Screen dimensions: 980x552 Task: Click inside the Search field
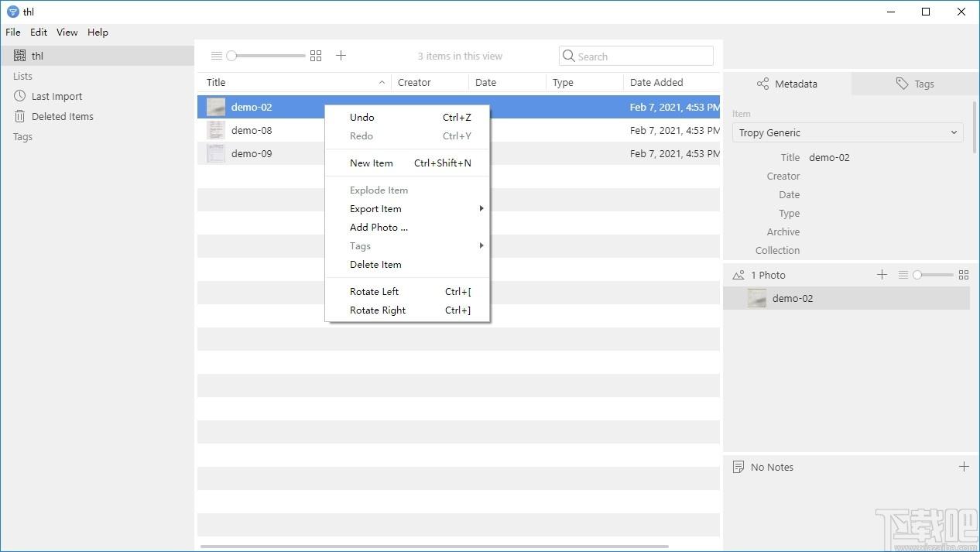coord(636,56)
